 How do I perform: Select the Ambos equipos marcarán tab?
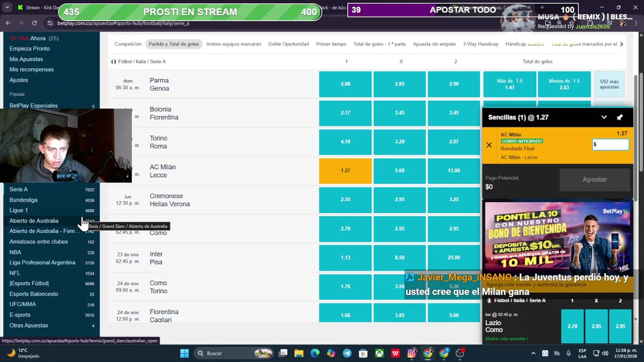tap(233, 44)
